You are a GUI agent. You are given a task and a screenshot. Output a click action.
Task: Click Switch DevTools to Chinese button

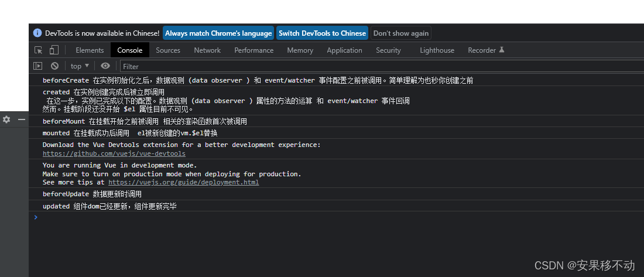coord(323,33)
